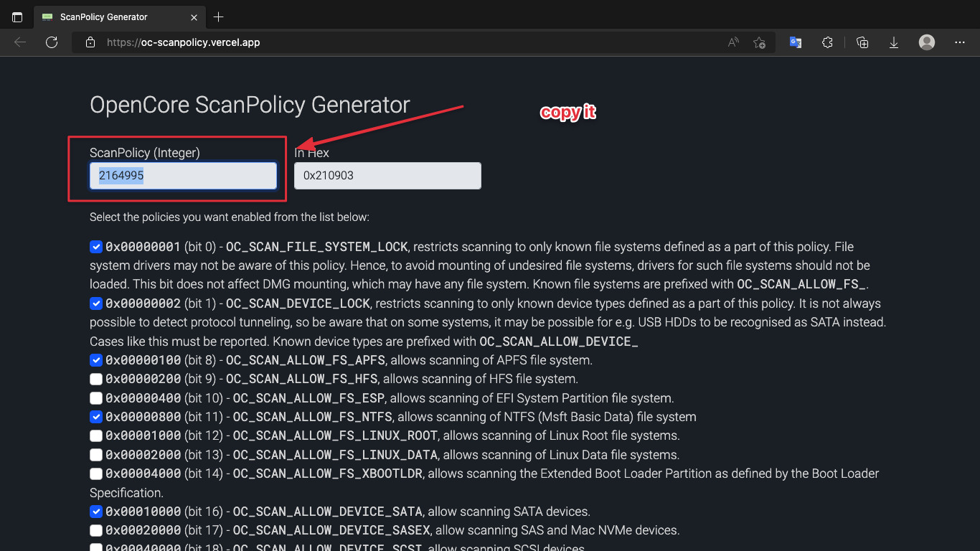Enable the OC_SCAN_ALLOW_FS_HFS checkbox
Viewport: 980px width, 551px height.
[x=96, y=379]
